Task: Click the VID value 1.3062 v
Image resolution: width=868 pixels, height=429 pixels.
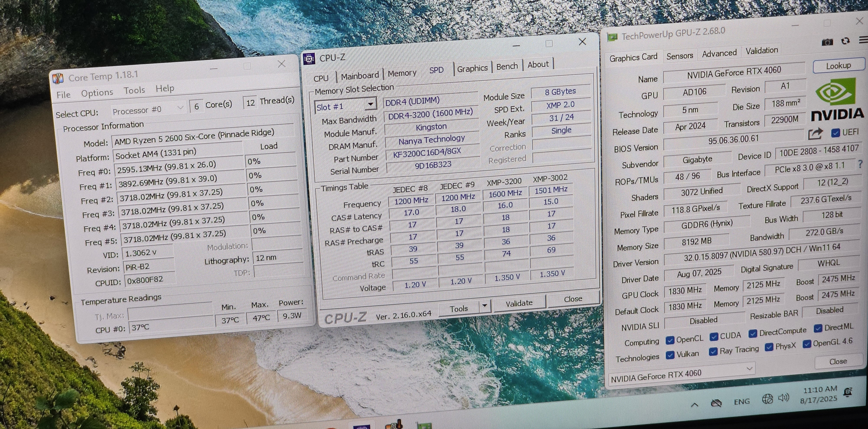Action: [141, 253]
